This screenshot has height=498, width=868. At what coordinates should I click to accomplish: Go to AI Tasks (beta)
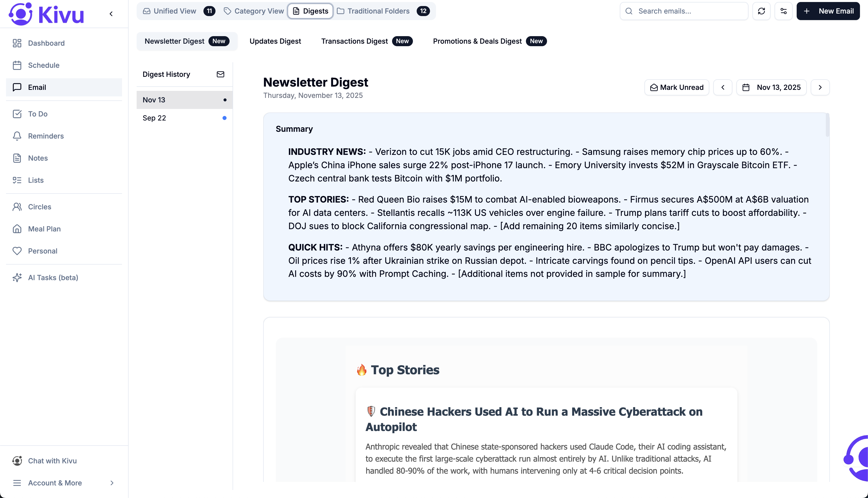point(53,277)
